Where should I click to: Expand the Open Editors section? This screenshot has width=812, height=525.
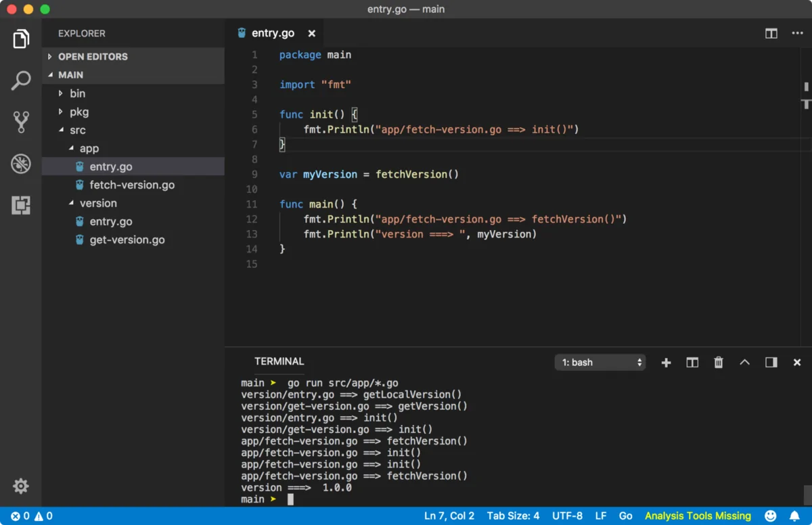pos(93,57)
